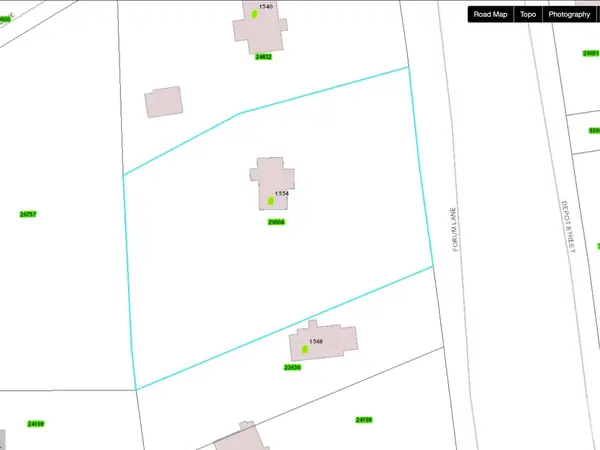
Task: Open parcel label 23636
Action: [292, 368]
